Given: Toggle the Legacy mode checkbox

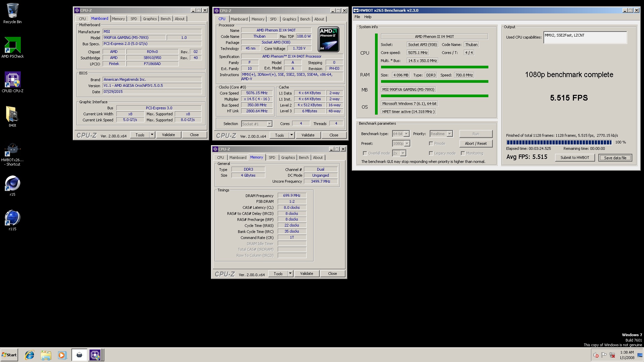Looking at the screenshot, I should pyautogui.click(x=431, y=153).
